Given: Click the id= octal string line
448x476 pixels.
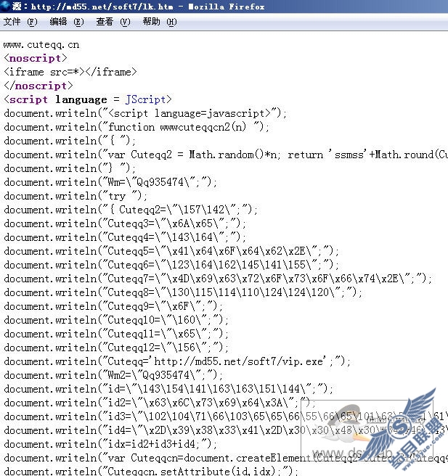Looking at the screenshot, I should (x=168, y=389).
